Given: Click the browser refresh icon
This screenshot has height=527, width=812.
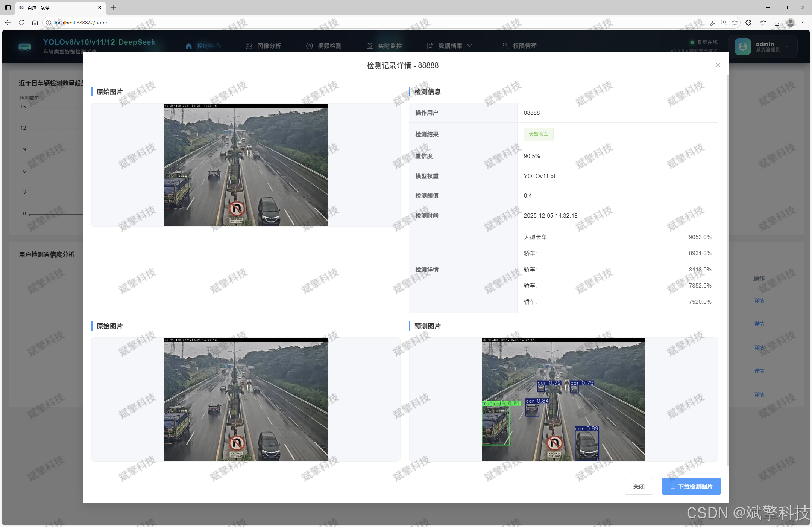Looking at the screenshot, I should coord(21,23).
